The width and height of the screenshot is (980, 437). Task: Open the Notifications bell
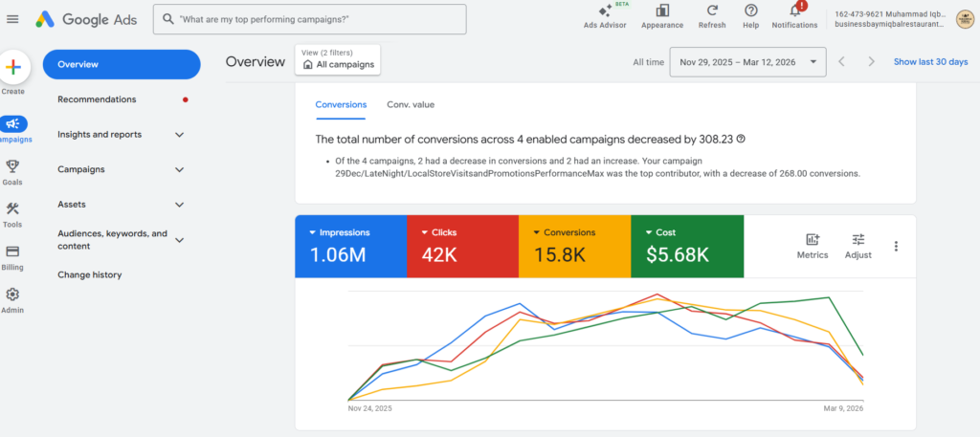click(x=793, y=11)
